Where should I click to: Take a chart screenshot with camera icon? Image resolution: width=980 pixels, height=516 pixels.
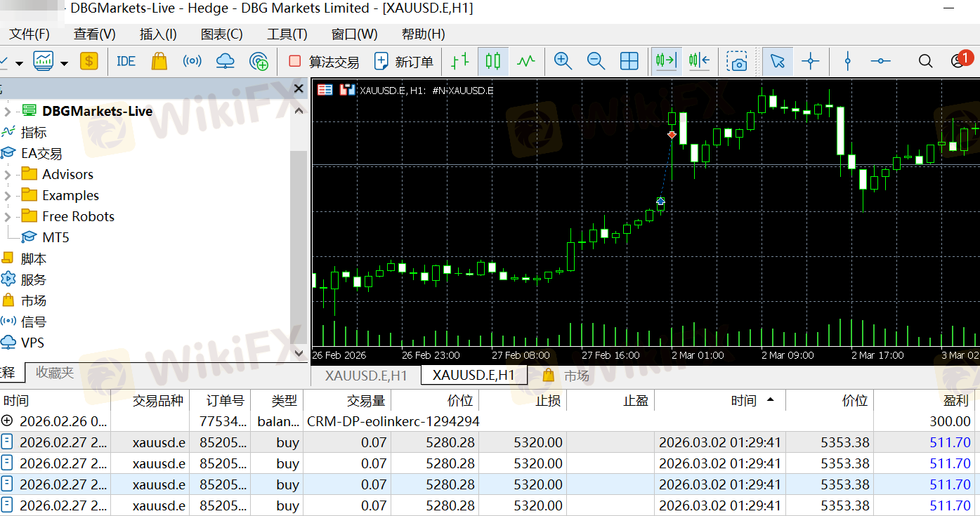tap(737, 62)
